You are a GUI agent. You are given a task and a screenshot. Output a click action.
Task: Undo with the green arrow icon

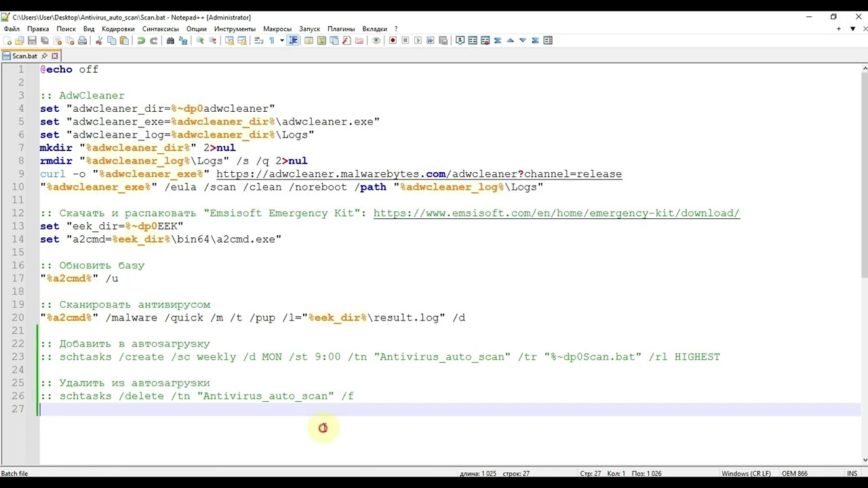point(140,41)
